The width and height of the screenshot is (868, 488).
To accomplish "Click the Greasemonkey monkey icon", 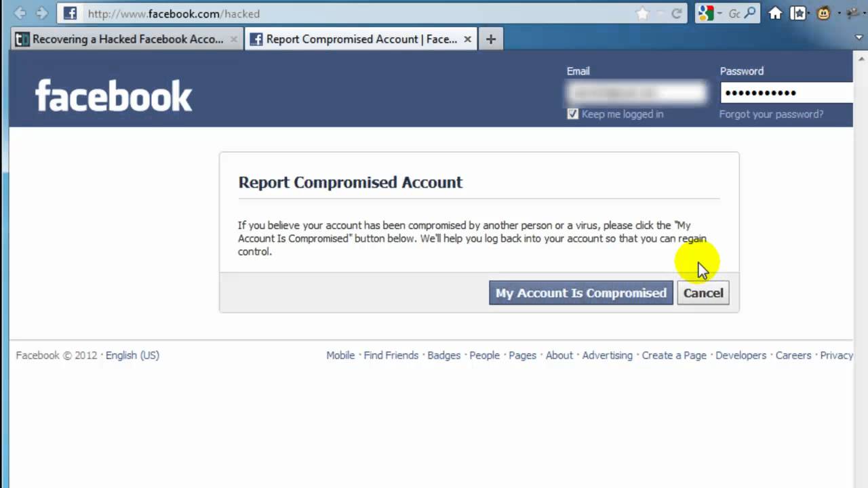I will 824,13.
